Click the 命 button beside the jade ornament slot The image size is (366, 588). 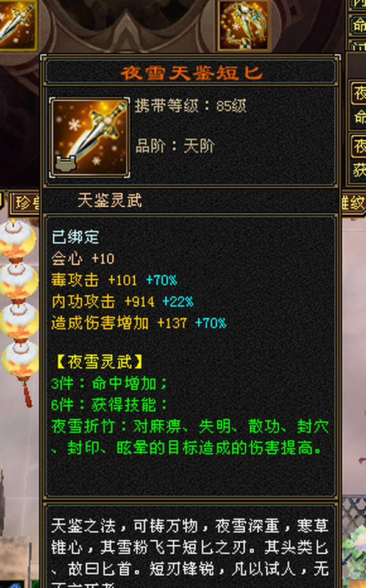358,25
